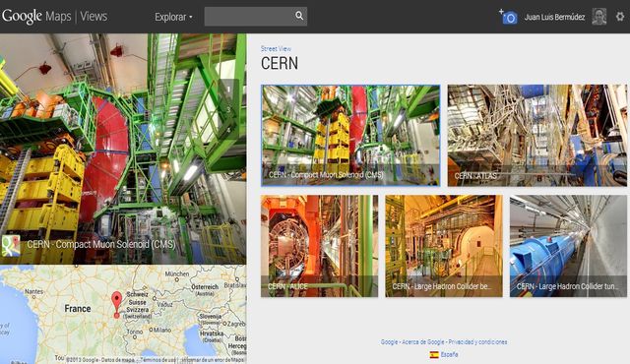This screenshot has width=630, height=364.
Task: Click Juan Luis Bermúdez profile avatar
Action: click(x=599, y=17)
